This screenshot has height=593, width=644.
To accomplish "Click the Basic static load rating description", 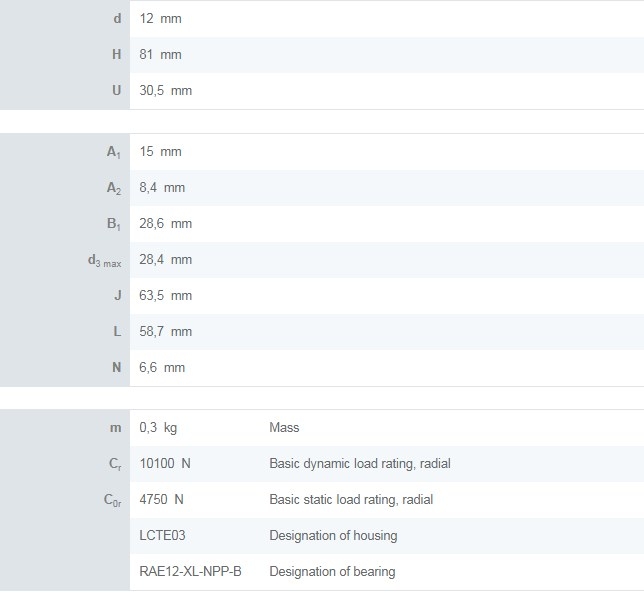I will [x=351, y=500].
